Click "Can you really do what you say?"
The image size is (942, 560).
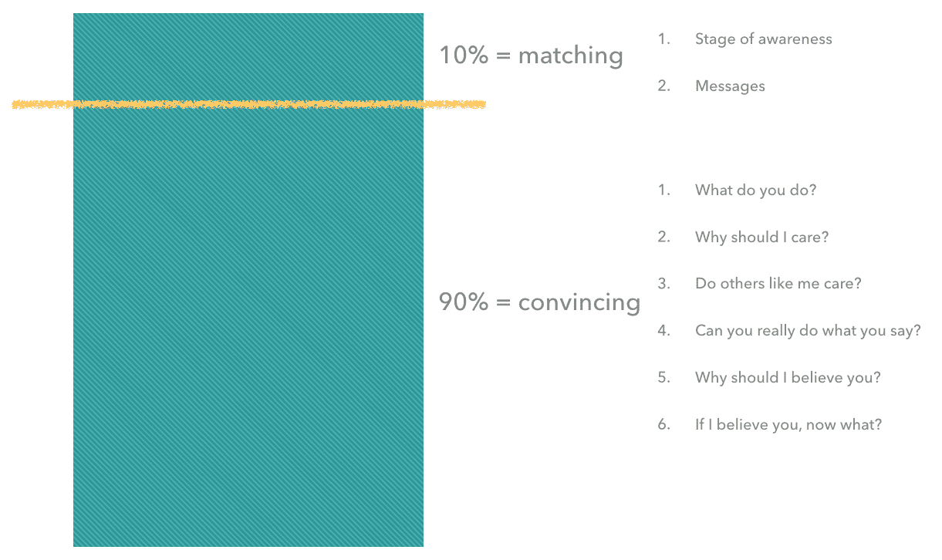pyautogui.click(x=808, y=331)
